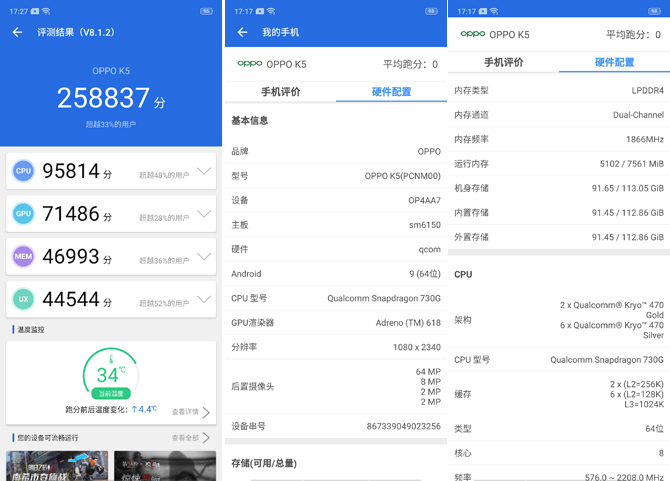Tap the 存储(可用/总量) section header
The width and height of the screenshot is (670, 481).
(264, 463)
